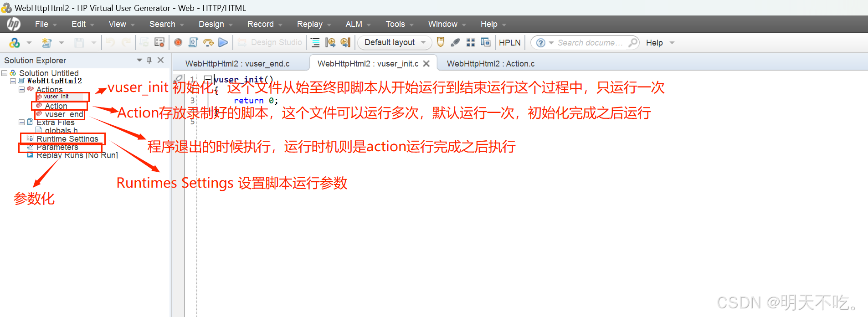Close the vuser_init.c tab
Image resolution: width=868 pixels, height=317 pixels.
tap(426, 64)
